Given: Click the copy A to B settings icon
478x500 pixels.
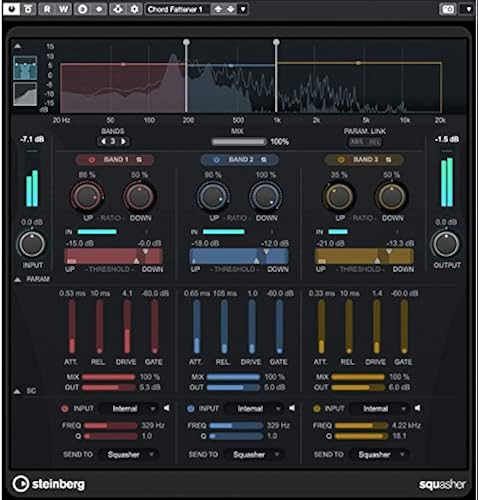Looking at the screenshot, I should (99, 9).
